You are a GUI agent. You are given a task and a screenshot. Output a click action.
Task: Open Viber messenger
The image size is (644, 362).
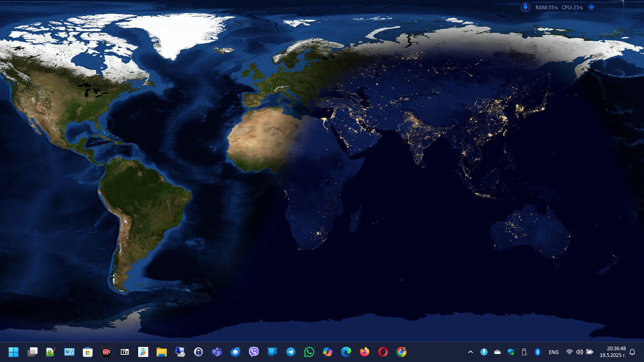tap(254, 352)
